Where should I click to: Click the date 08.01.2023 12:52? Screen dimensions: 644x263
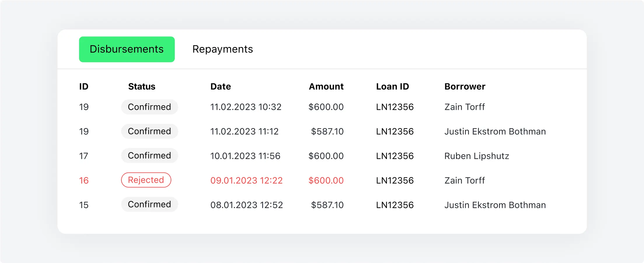[x=247, y=205]
